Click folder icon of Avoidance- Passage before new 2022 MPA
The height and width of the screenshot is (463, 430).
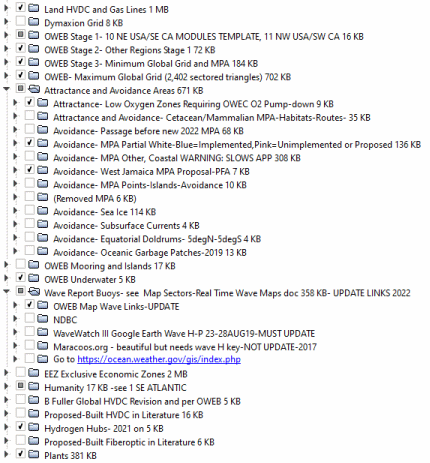[x=42, y=129]
